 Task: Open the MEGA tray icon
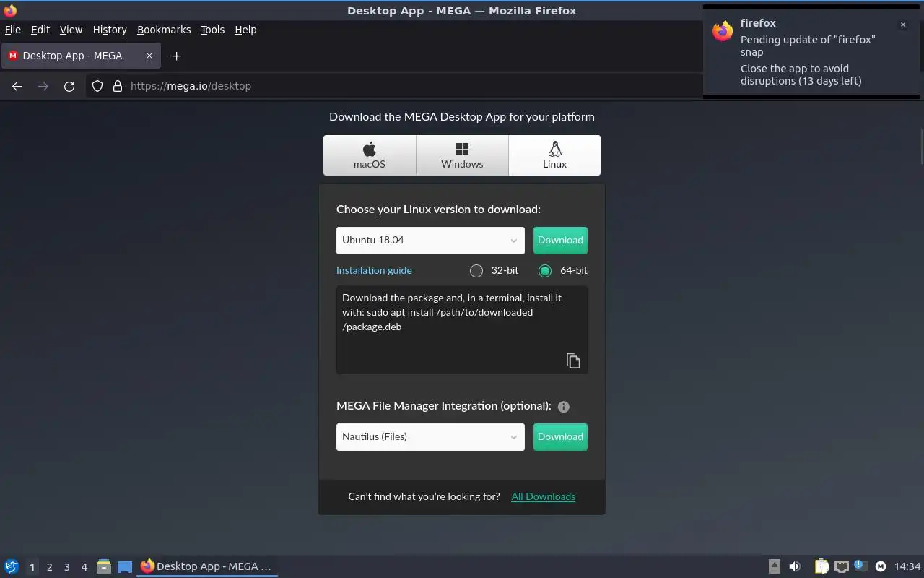[x=881, y=566]
